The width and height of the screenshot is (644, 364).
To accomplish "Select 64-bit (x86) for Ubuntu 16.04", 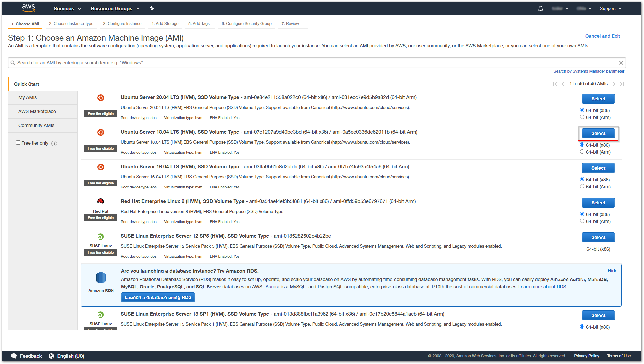I will (x=582, y=179).
